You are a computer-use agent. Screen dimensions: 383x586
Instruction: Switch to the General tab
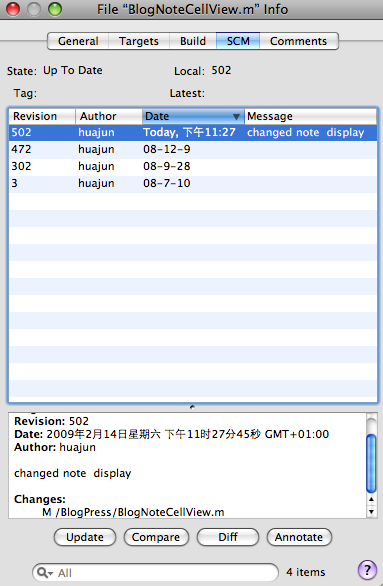(78, 41)
